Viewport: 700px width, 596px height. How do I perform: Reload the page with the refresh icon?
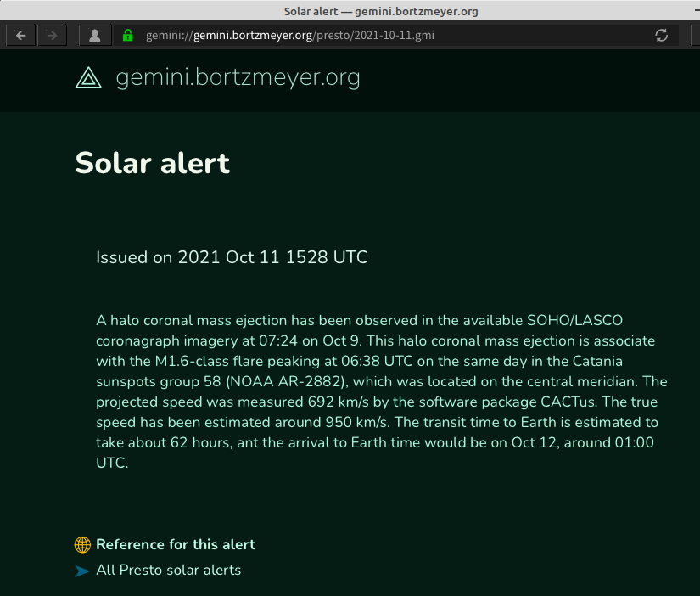click(661, 36)
